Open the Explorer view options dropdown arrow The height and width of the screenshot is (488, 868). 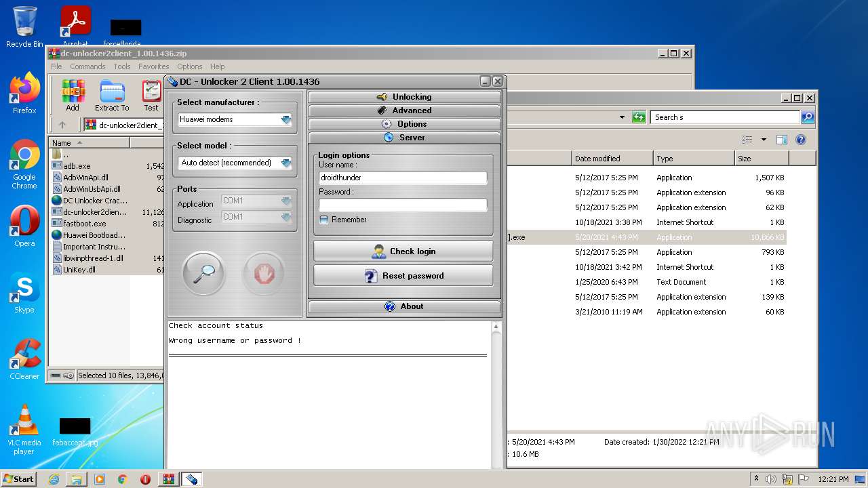pyautogui.click(x=764, y=140)
